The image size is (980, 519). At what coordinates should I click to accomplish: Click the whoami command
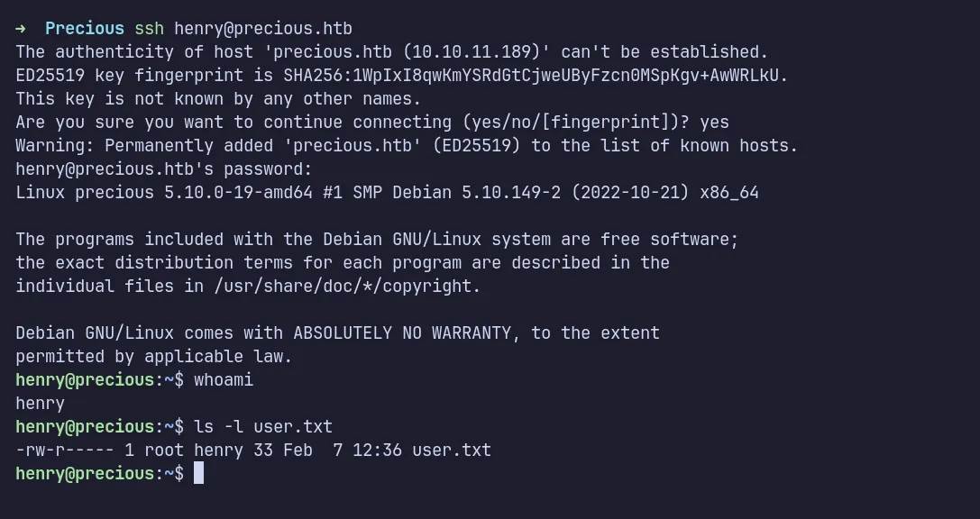click(224, 380)
